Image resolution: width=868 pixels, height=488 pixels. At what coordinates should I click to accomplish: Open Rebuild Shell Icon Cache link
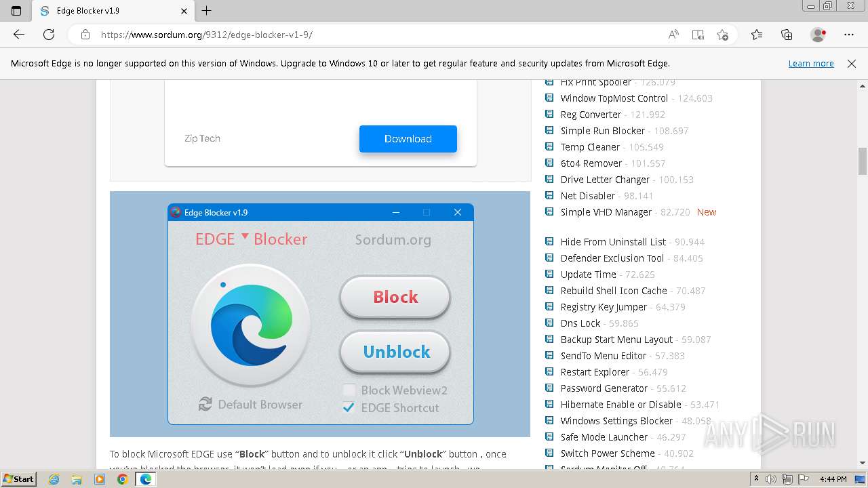[614, 291]
